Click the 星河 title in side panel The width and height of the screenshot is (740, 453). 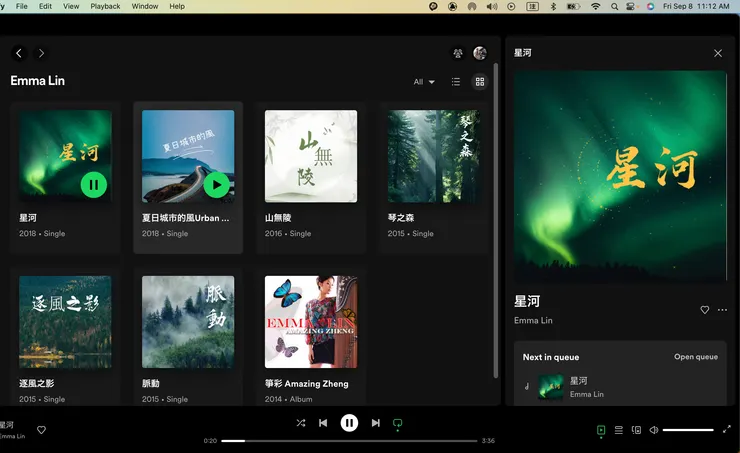(x=527, y=301)
